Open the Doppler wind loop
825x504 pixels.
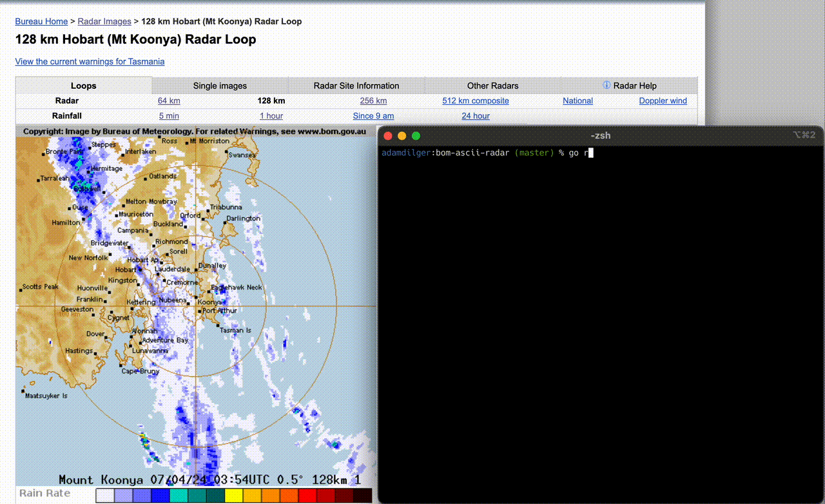coord(663,101)
